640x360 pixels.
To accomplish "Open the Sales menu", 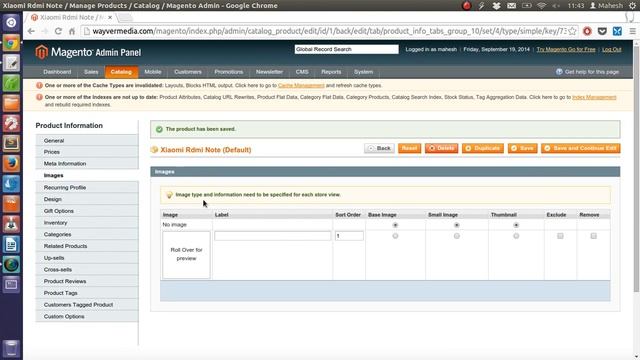I will (x=91, y=72).
